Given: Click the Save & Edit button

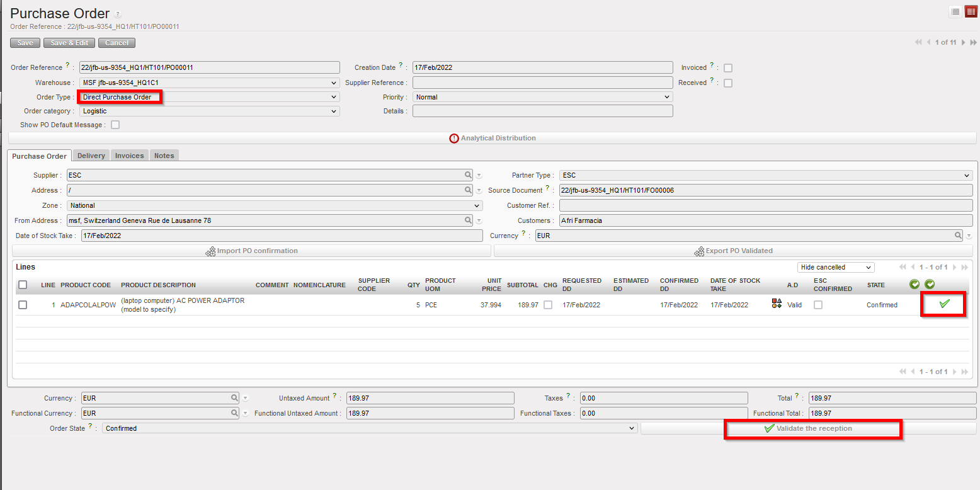Looking at the screenshot, I should [69, 43].
